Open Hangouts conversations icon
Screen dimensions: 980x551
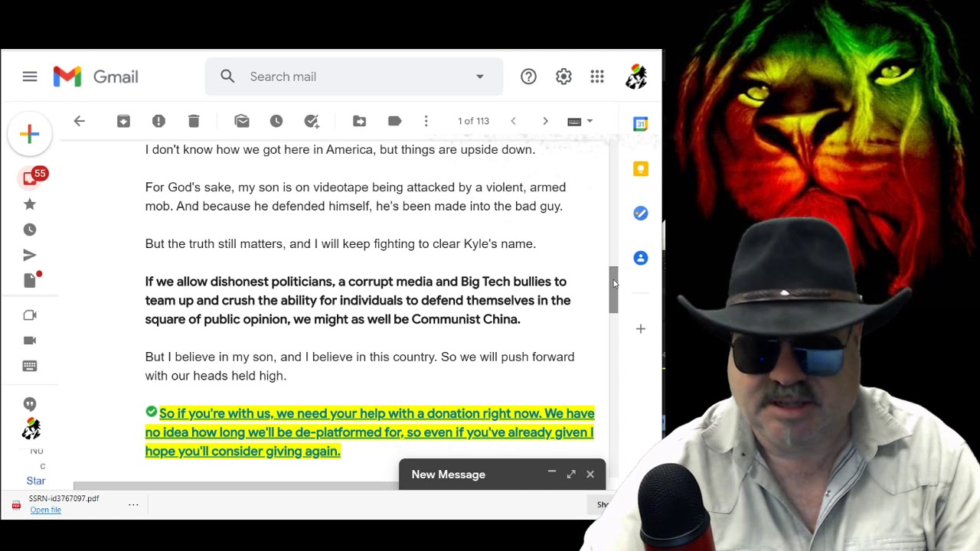pyautogui.click(x=30, y=404)
